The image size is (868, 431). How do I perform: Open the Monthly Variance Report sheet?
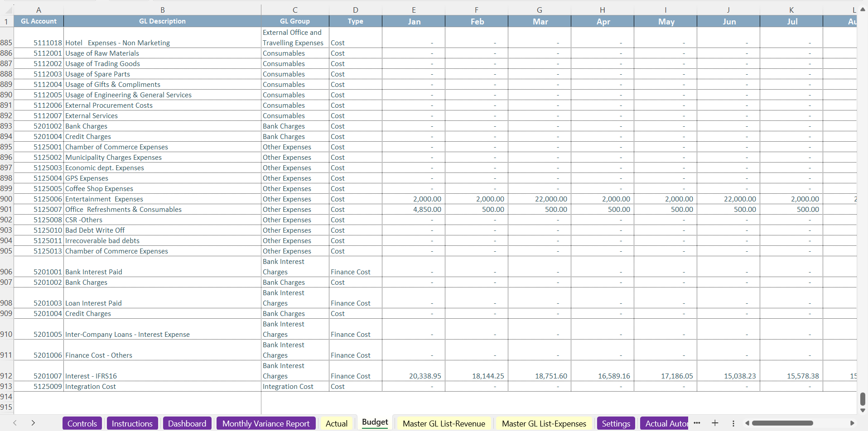(266, 423)
